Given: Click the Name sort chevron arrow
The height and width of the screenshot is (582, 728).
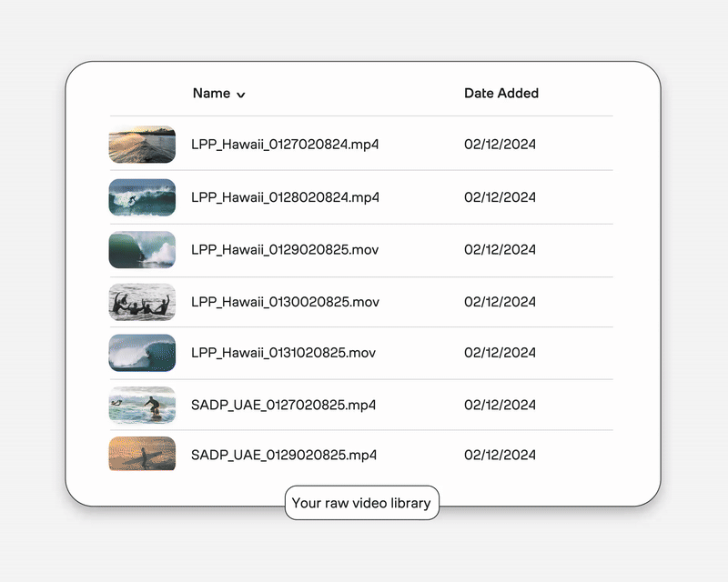Looking at the screenshot, I should point(240,95).
